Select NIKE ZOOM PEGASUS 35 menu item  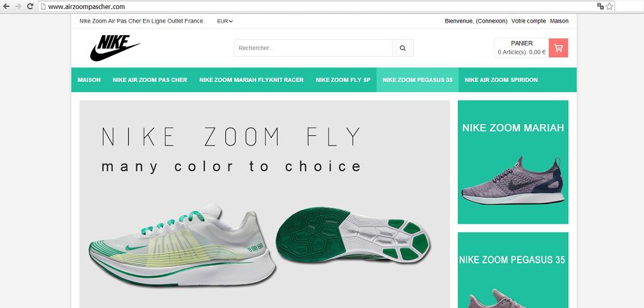(x=418, y=80)
